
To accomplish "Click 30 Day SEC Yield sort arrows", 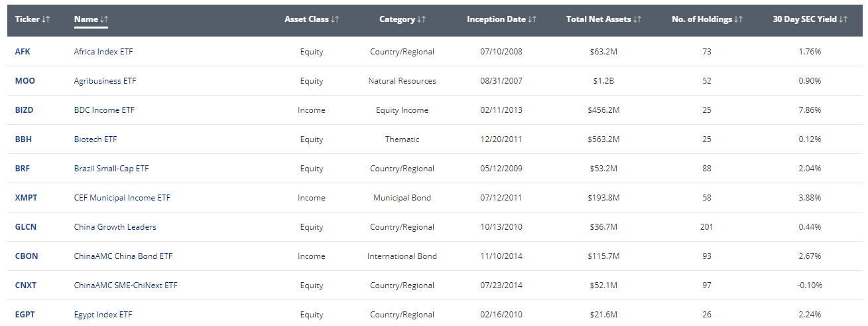I will [x=843, y=20].
